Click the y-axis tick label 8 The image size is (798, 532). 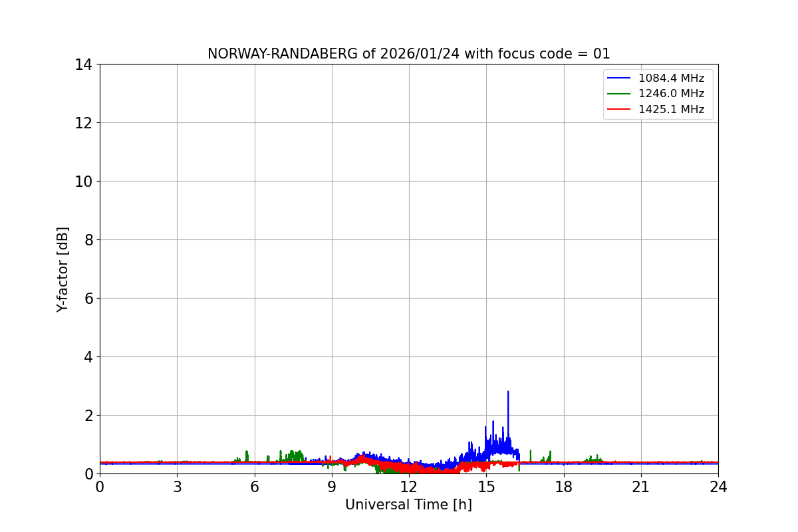(x=88, y=240)
